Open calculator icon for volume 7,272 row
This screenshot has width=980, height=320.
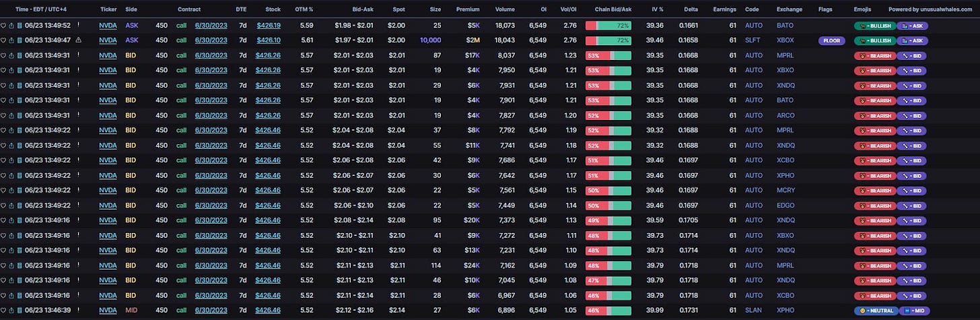coord(20,235)
